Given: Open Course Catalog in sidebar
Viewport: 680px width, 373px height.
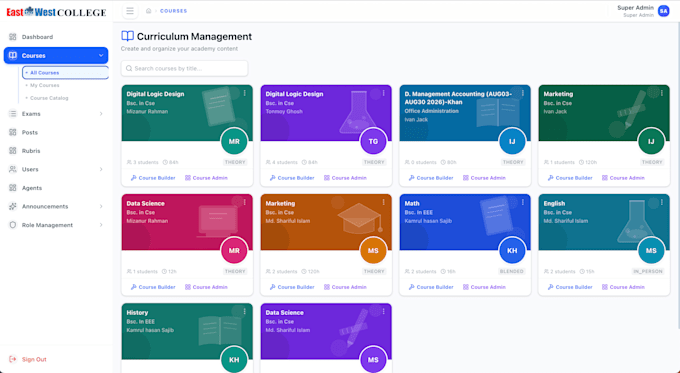Looking at the screenshot, I should (49, 98).
